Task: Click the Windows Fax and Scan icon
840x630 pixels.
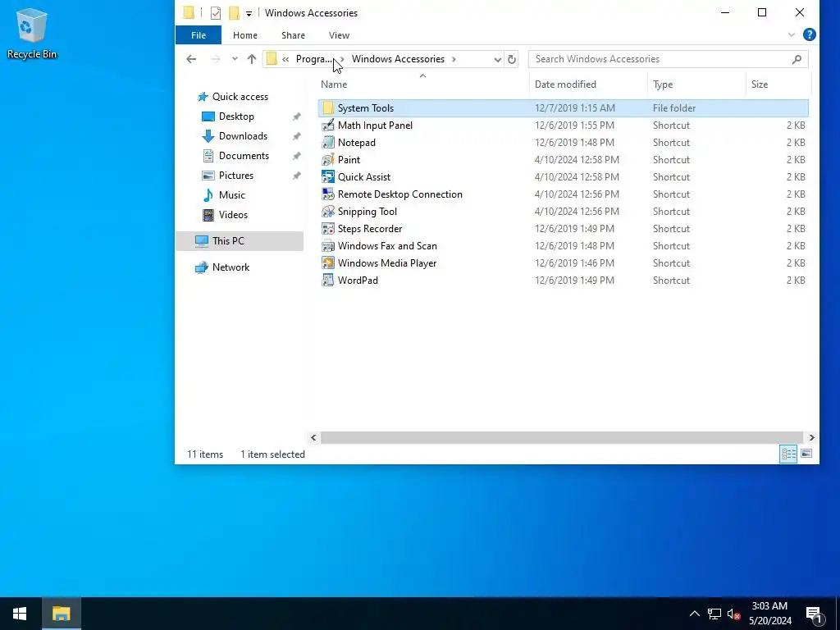Action: tap(328, 246)
